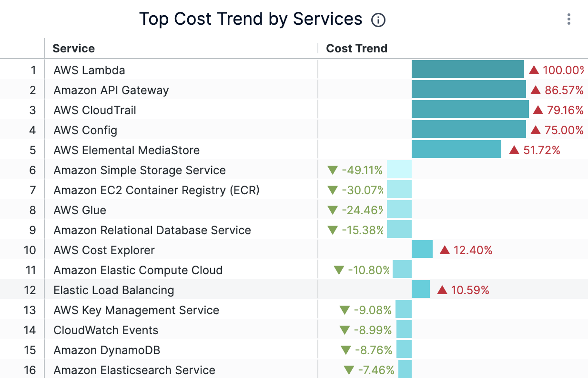
Task: Click the red up arrow for AWS Cost Explorer
Action: pyautogui.click(x=445, y=250)
